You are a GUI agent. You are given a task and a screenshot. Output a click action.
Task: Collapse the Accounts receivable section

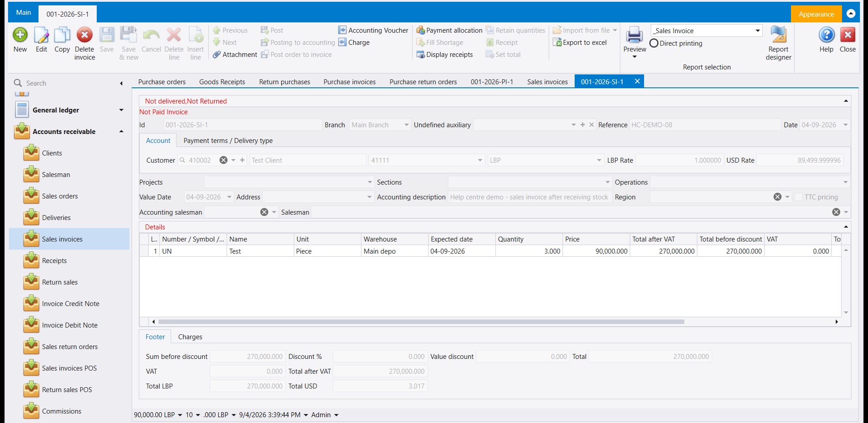click(x=121, y=132)
